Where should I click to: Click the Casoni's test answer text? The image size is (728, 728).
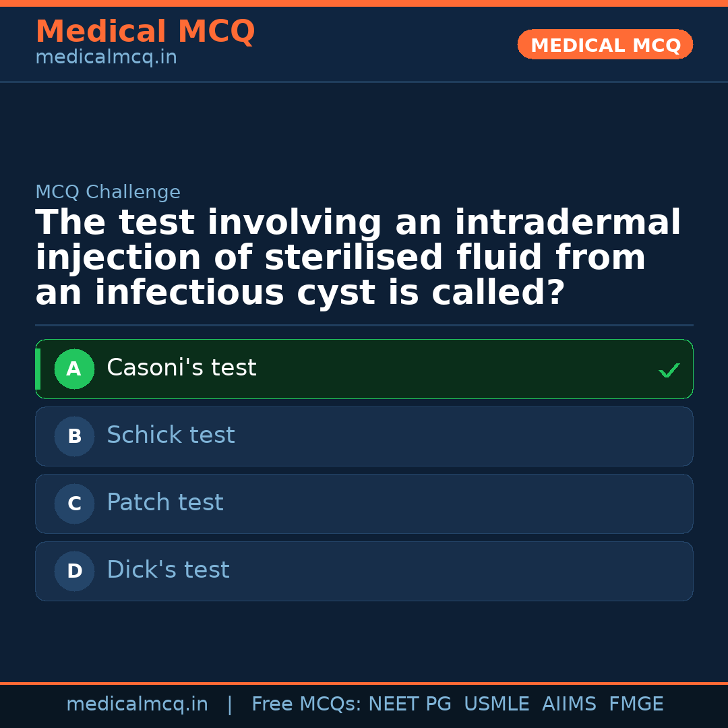181,368
